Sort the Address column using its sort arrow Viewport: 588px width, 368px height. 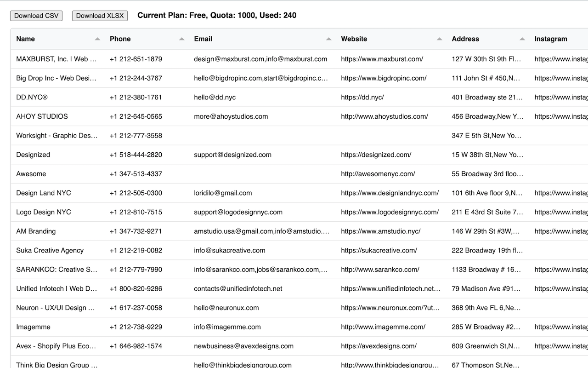[521, 39]
